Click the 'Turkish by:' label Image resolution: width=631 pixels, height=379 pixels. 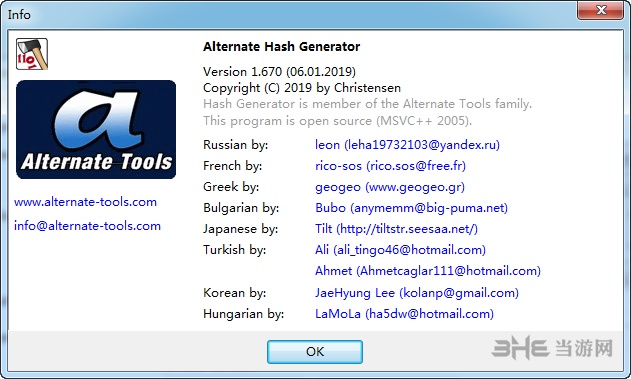[x=235, y=250]
